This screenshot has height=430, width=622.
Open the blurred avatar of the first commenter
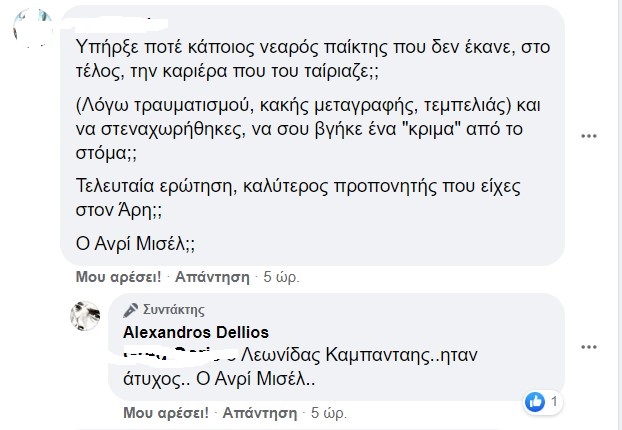tap(33, 28)
